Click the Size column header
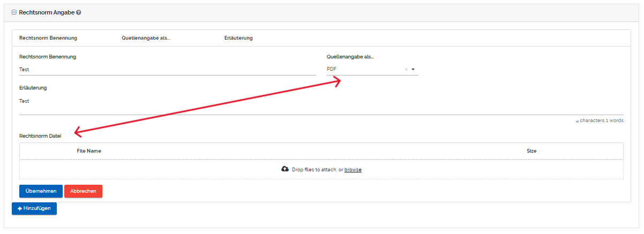 coord(531,151)
